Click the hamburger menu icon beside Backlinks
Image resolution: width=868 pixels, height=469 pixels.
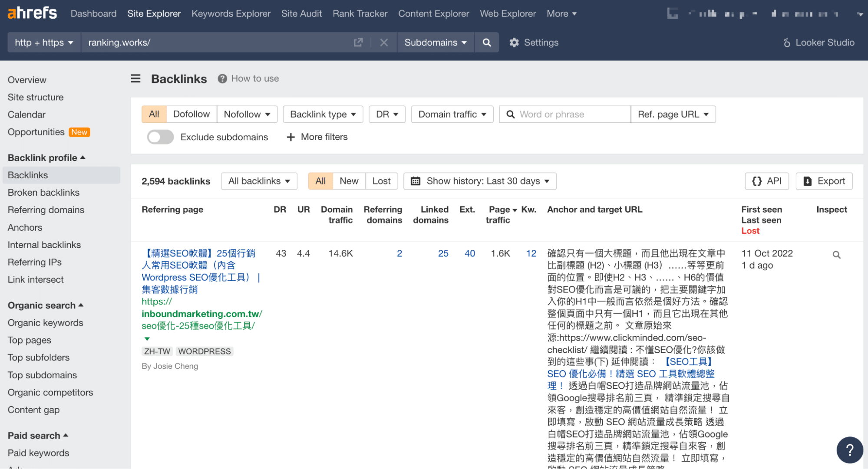[x=135, y=79]
